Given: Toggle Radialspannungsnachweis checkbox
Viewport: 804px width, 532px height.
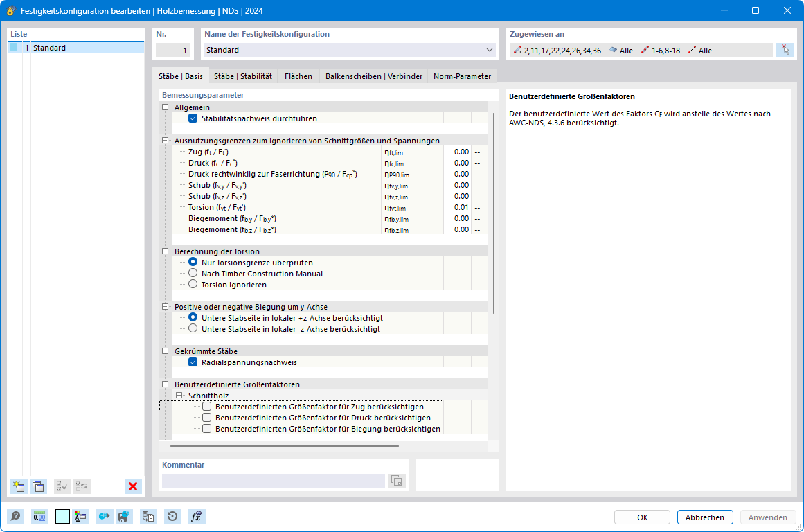Looking at the screenshot, I should point(193,362).
